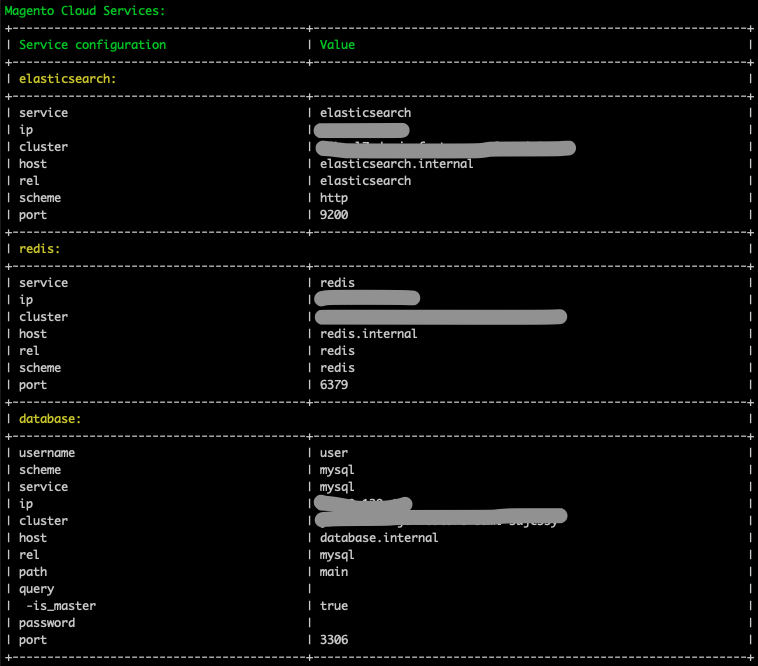Select 'redis.internal' host value
The height and width of the screenshot is (666, 758).
click(x=368, y=333)
